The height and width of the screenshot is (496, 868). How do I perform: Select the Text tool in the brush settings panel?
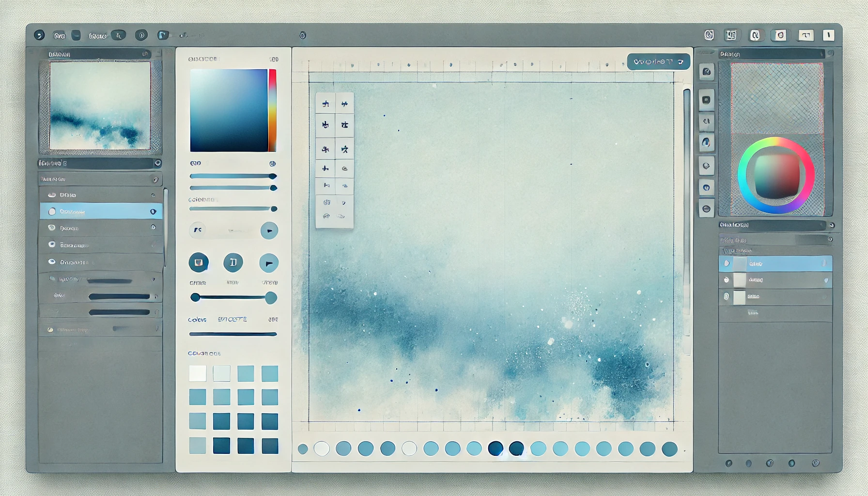(x=233, y=263)
